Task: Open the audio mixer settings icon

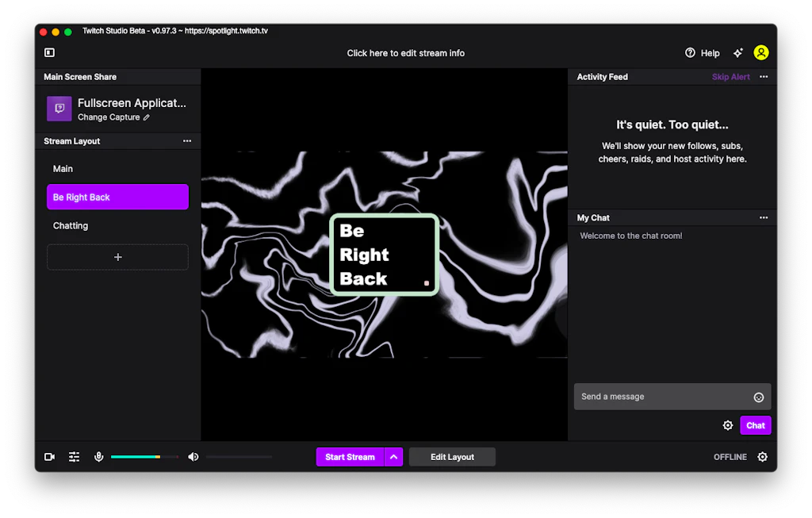Action: 74,457
